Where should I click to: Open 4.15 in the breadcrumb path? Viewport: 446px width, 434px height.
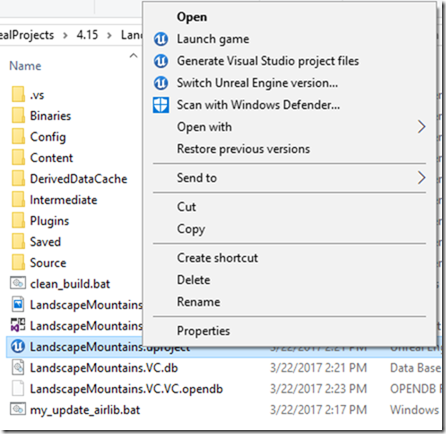click(87, 35)
